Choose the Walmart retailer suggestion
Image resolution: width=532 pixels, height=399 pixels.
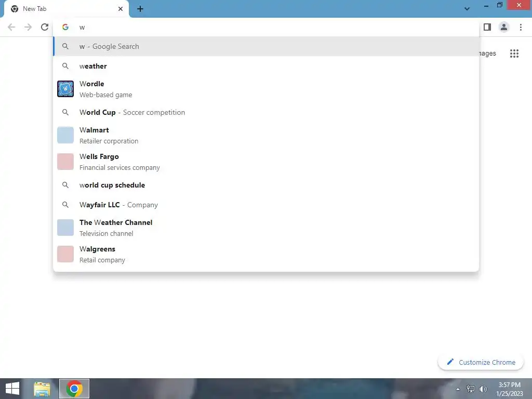click(x=266, y=135)
